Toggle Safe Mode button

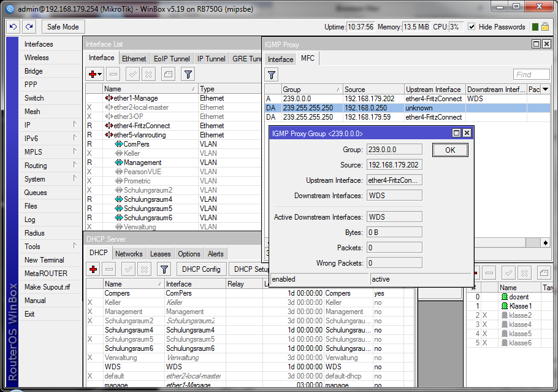63,27
